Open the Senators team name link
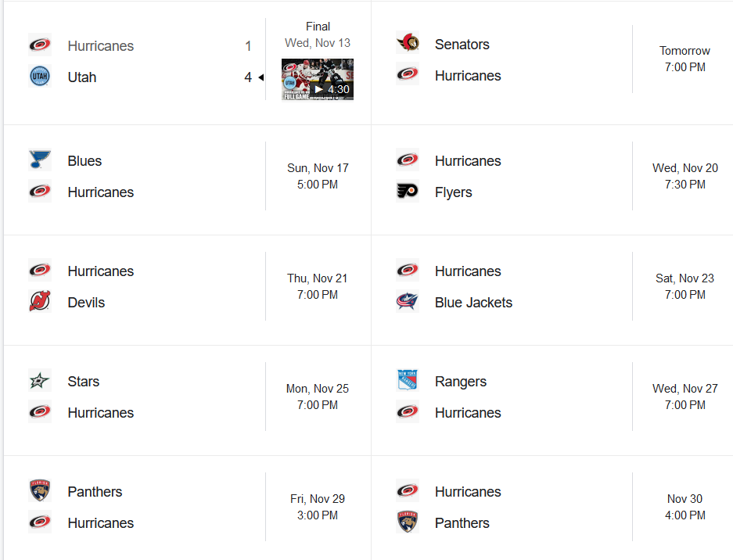Viewport: 733px width, 560px height. pyautogui.click(x=462, y=45)
